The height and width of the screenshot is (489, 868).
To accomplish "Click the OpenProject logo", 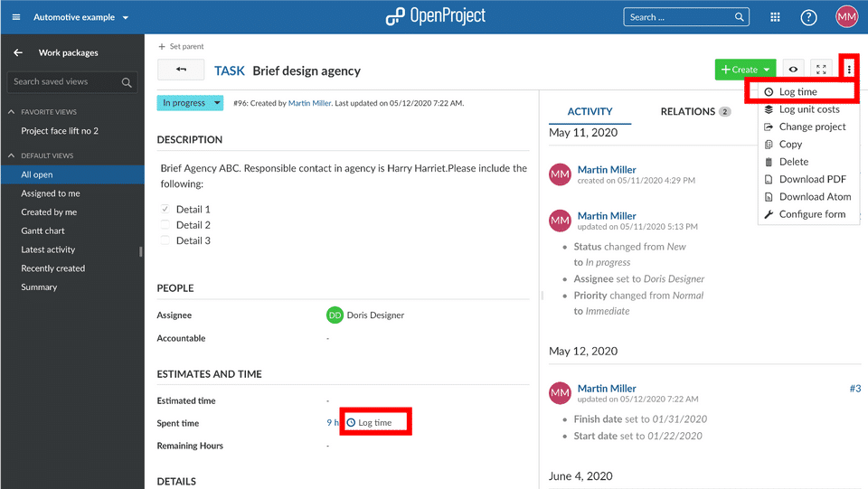I will [435, 16].
